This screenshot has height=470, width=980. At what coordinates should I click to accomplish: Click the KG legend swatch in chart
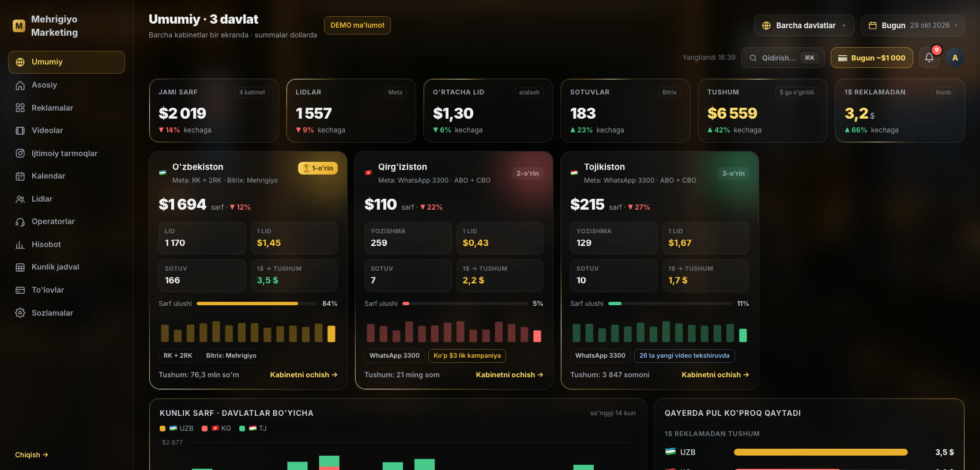coord(205,429)
